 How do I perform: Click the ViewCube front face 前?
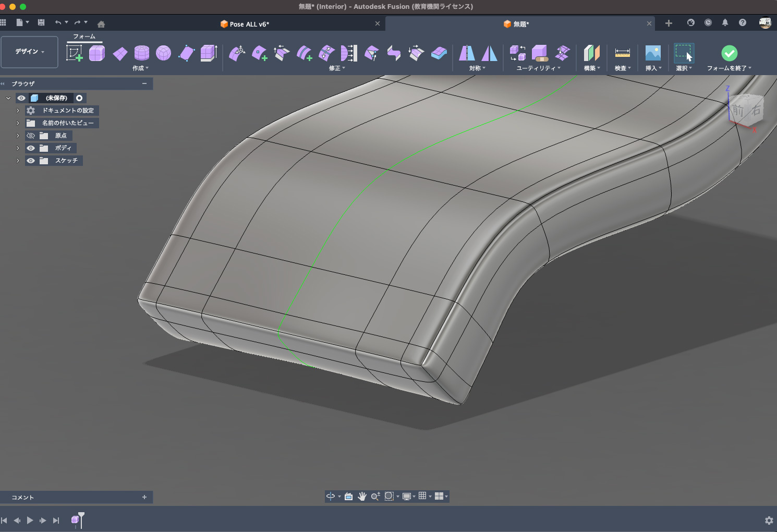point(737,111)
